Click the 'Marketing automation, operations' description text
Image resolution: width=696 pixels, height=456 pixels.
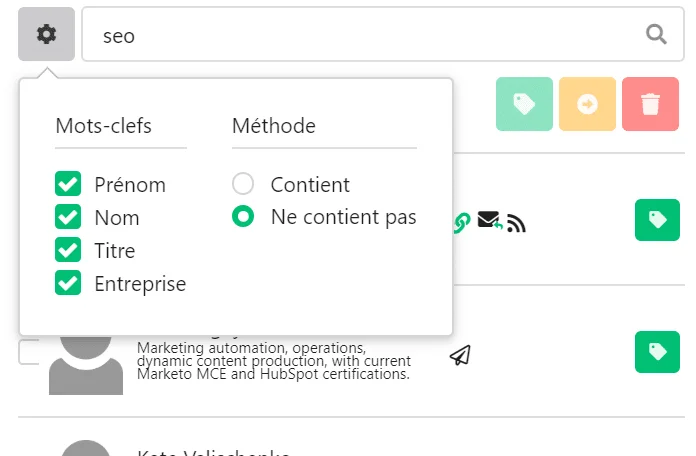tap(273, 361)
